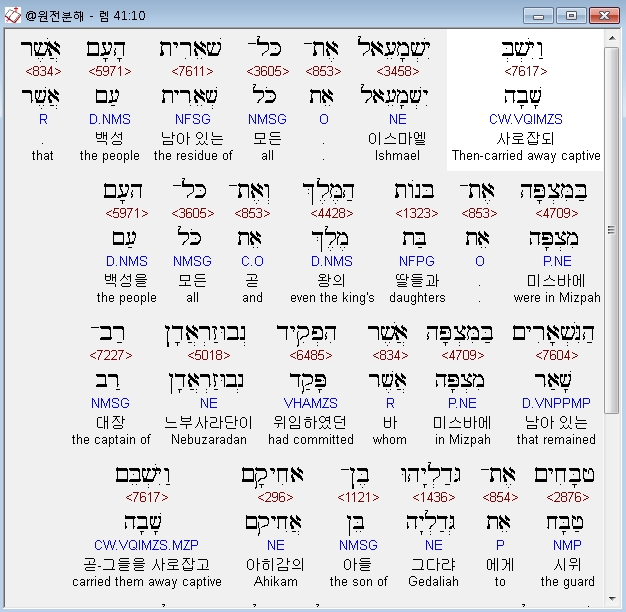Viewport: 626px width, 612px height.
Task: Click Korean gloss 아히감의
Action: click(x=275, y=564)
